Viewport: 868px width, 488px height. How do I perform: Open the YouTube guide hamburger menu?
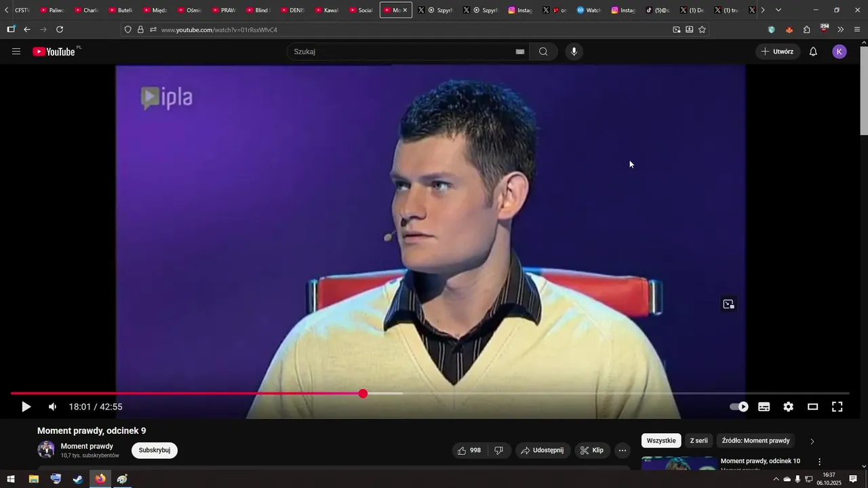[x=16, y=52]
